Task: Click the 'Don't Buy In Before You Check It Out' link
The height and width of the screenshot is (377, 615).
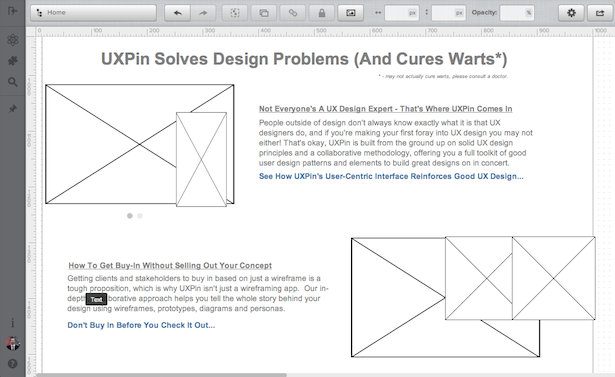Action: coord(141,325)
